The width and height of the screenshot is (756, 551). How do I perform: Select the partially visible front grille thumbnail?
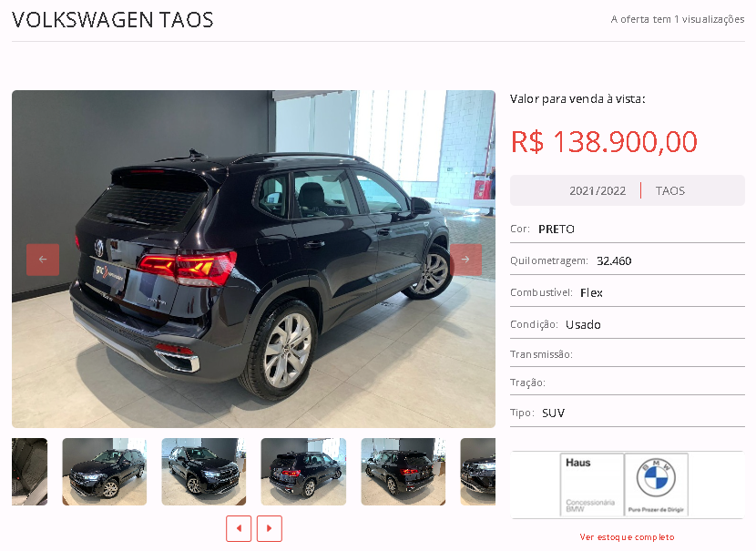(x=478, y=472)
